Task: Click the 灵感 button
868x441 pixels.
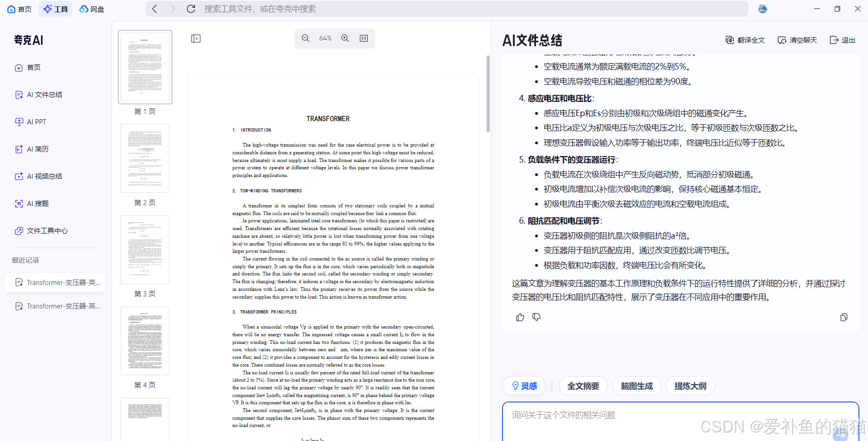Action: click(x=524, y=386)
